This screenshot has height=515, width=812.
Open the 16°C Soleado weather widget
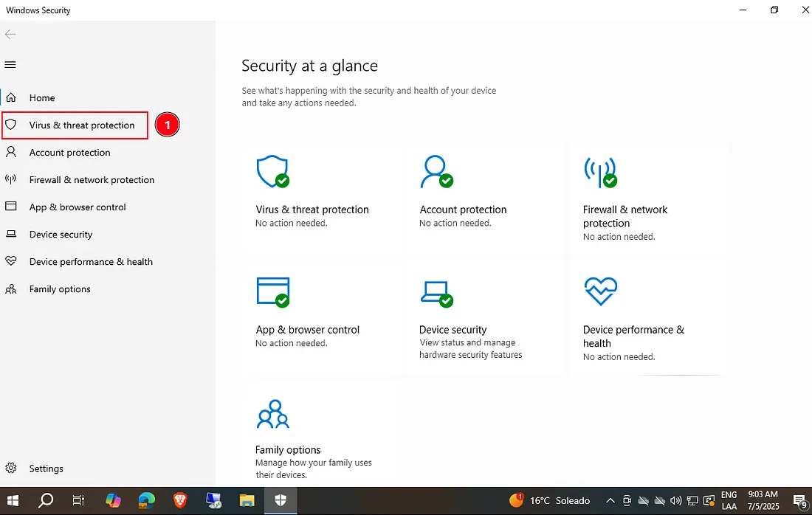[x=550, y=500]
